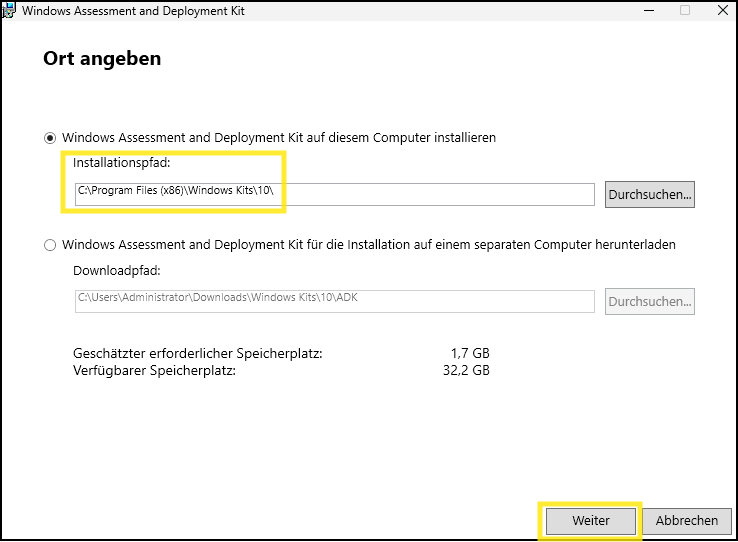Click the Downloadpfad text field
The height and width of the screenshot is (542, 738).
[x=335, y=301]
